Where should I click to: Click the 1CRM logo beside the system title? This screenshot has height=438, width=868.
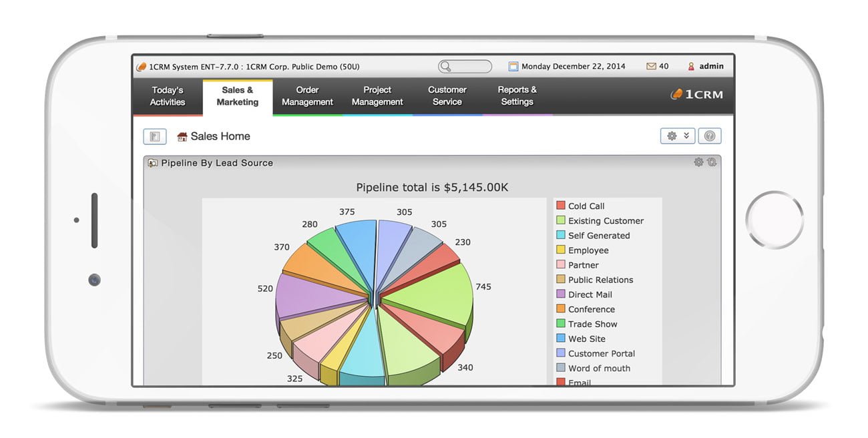(141, 67)
